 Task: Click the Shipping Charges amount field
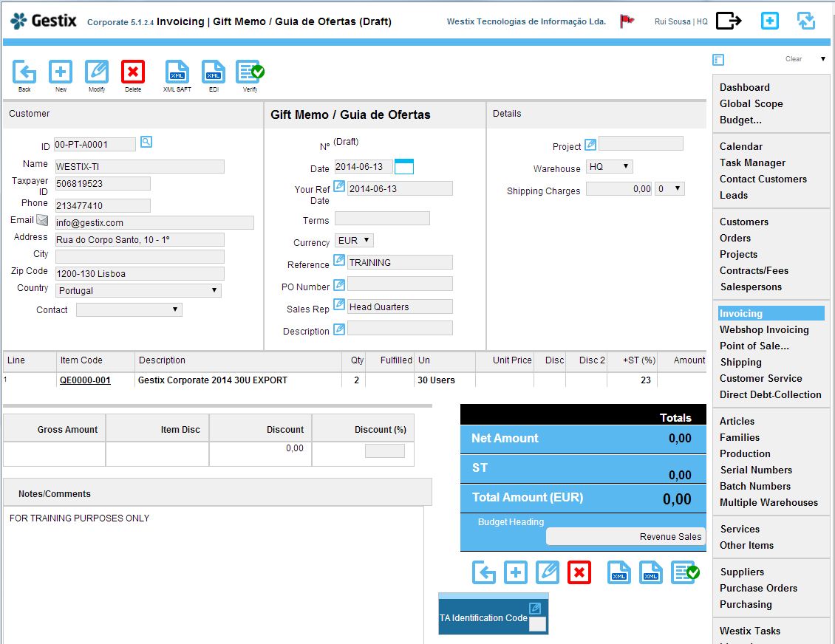tap(618, 188)
